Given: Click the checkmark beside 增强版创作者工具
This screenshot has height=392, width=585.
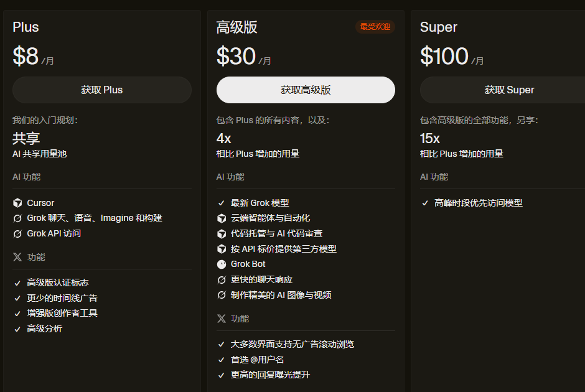Looking at the screenshot, I should [x=17, y=314].
